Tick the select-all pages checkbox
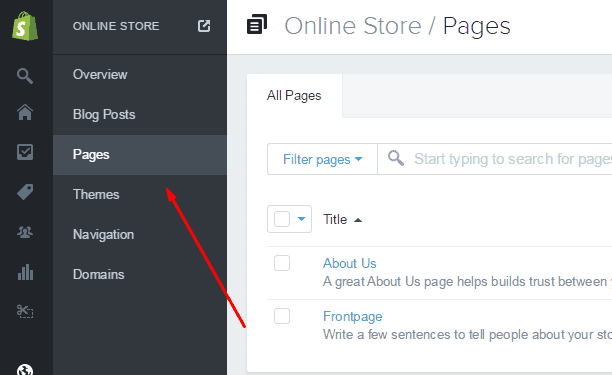This screenshot has width=612, height=375. click(282, 219)
